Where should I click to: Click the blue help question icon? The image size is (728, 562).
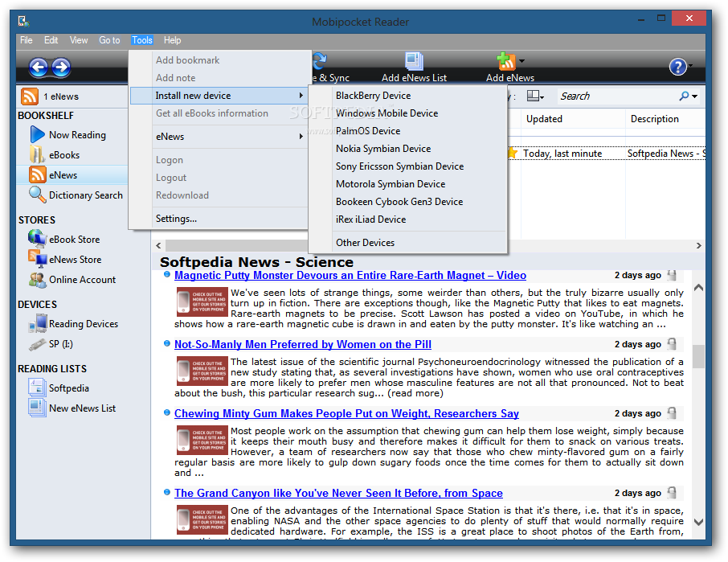[677, 67]
